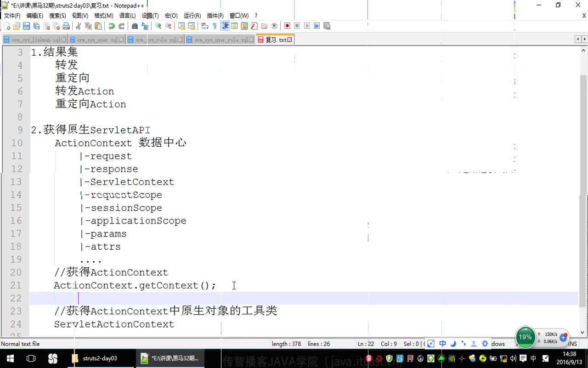The height and width of the screenshot is (368, 588).
Task: Toggle the eye monitoring icon
Action: (274, 26)
